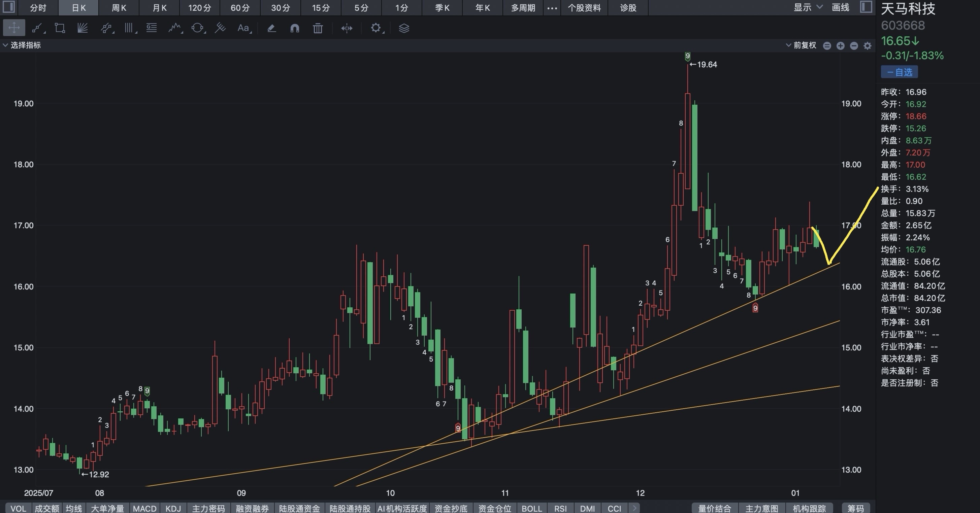Click the plus zoom-in chart control

[x=840, y=46]
